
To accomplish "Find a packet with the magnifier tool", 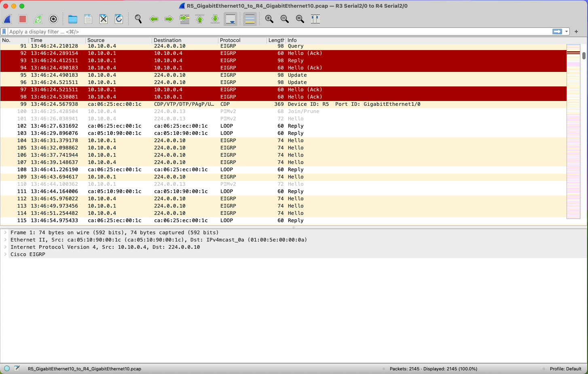I will [x=138, y=19].
